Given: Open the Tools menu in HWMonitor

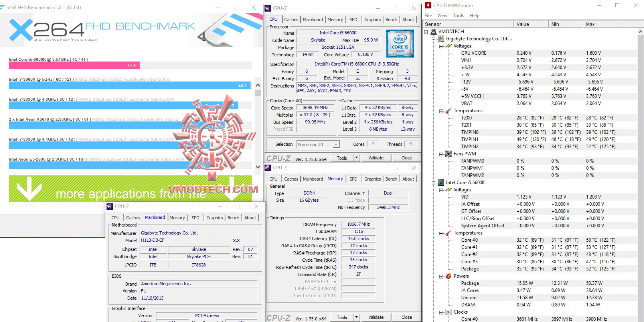Looking at the screenshot, I should coord(458,16).
